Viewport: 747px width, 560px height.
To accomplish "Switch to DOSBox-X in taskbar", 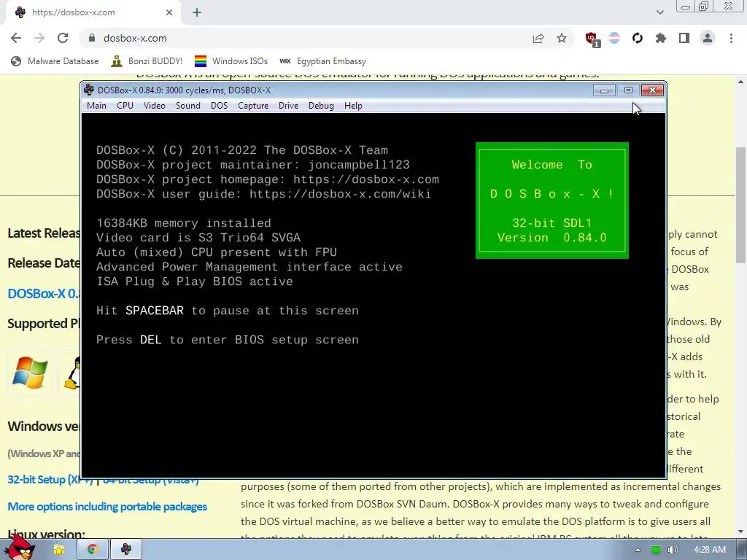I will tap(125, 550).
